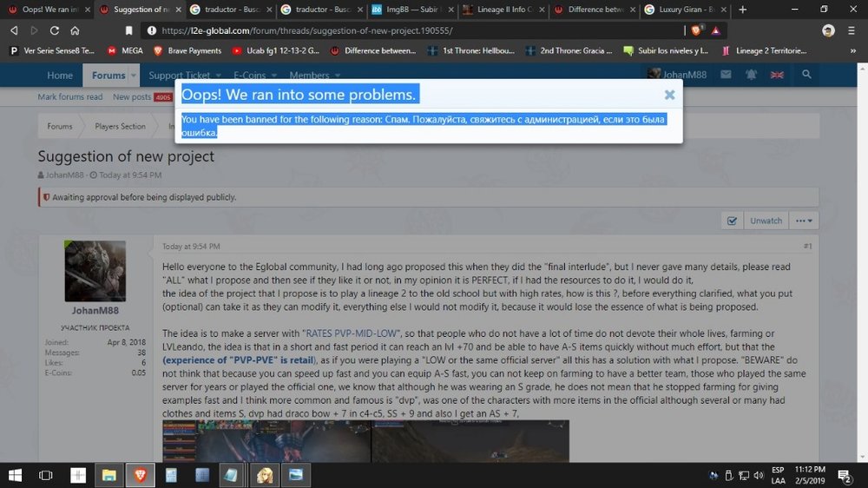Close the 'Oops! We ran into some problems' dialog
Image resolution: width=868 pixels, height=488 pixels.
pyautogui.click(x=669, y=95)
